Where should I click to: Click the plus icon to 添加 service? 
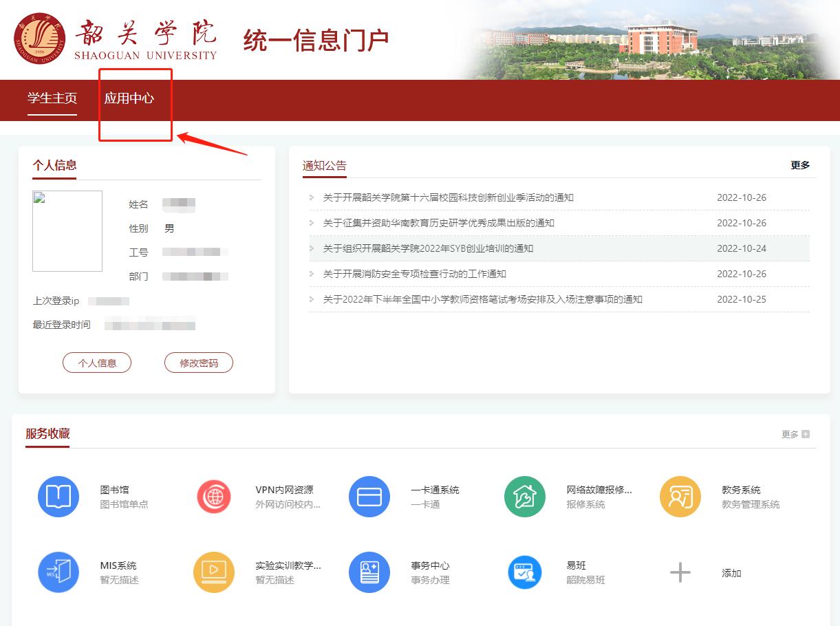[x=680, y=572]
